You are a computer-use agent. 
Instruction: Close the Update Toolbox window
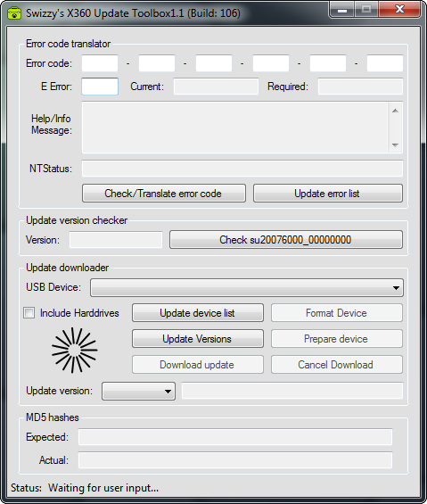[x=399, y=9]
